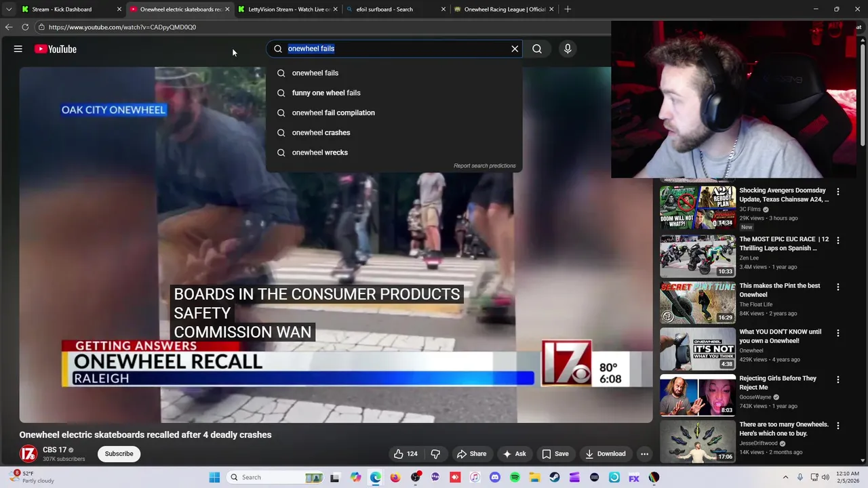This screenshot has height=488, width=868.
Task: Open the Secret Pint Tune thumbnail
Action: click(698, 302)
